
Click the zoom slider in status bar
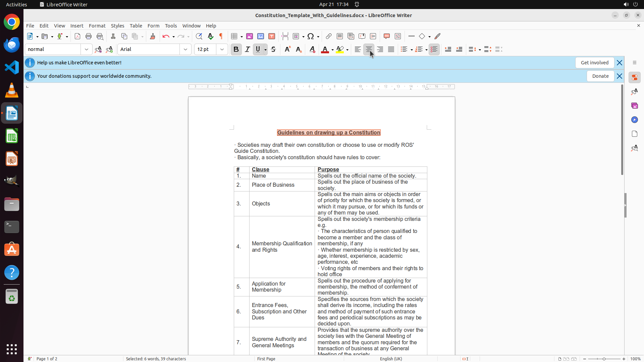click(x=604, y=359)
